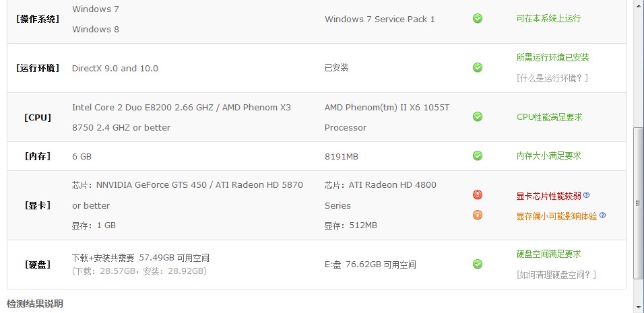Click the green check icon in memory row

click(477, 155)
